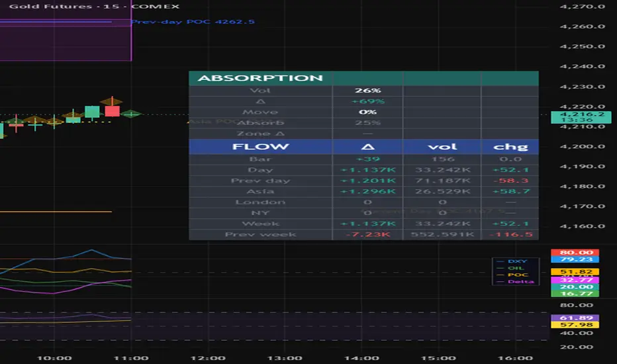Click the yellow 57.98 value tag

point(575,325)
